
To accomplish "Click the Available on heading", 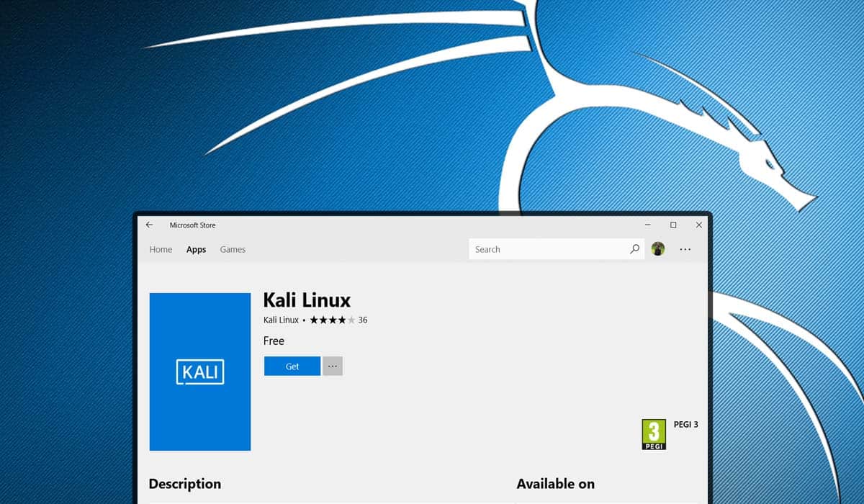I will coord(556,484).
